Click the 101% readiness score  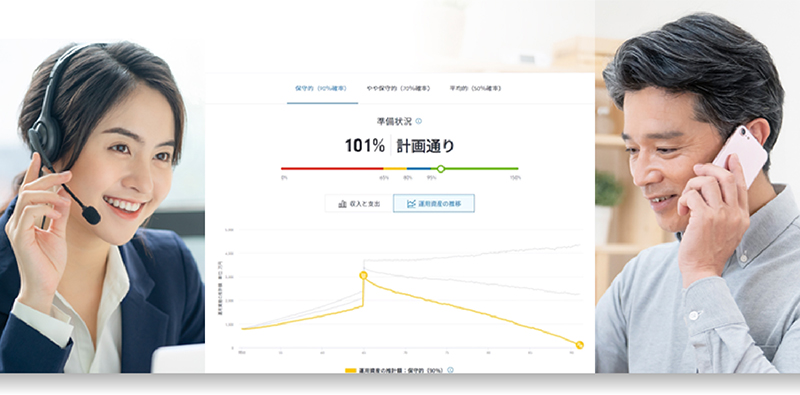pos(365,146)
